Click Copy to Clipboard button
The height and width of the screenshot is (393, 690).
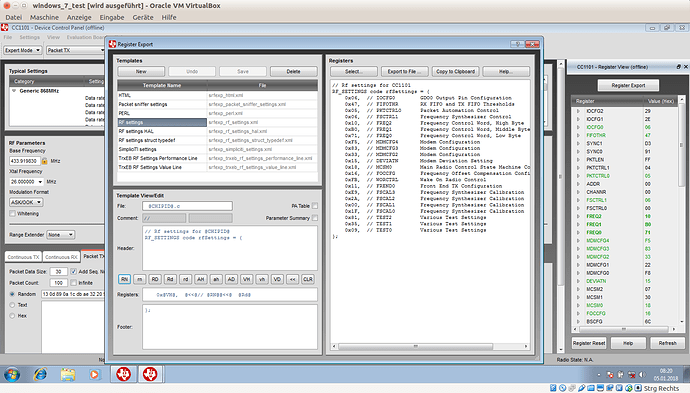point(455,71)
